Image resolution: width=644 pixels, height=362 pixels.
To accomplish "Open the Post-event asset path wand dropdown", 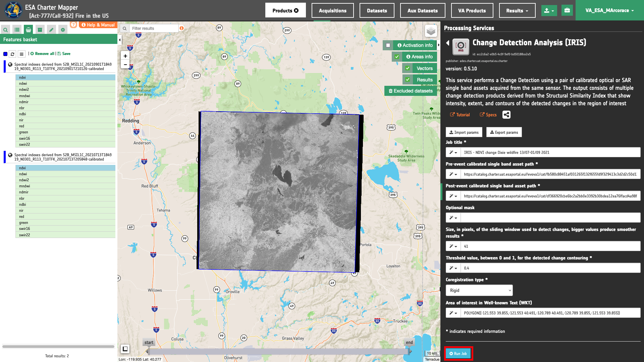I will click(x=453, y=196).
